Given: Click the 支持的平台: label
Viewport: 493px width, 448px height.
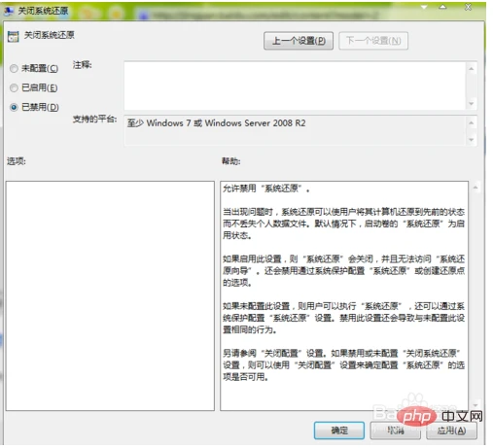Looking at the screenshot, I should click(94, 119).
